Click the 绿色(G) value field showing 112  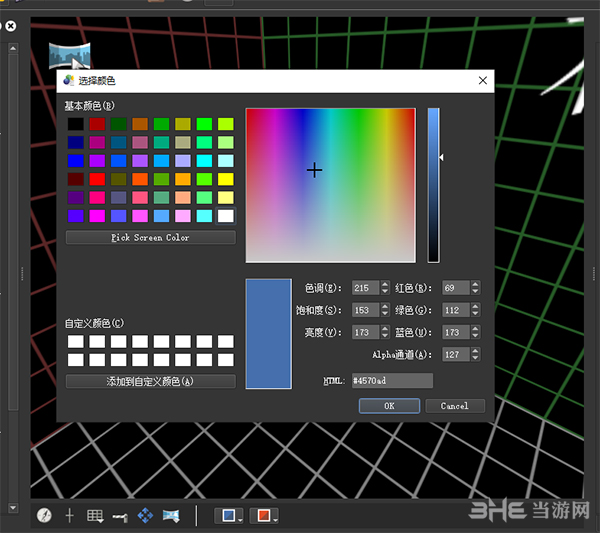(x=456, y=310)
